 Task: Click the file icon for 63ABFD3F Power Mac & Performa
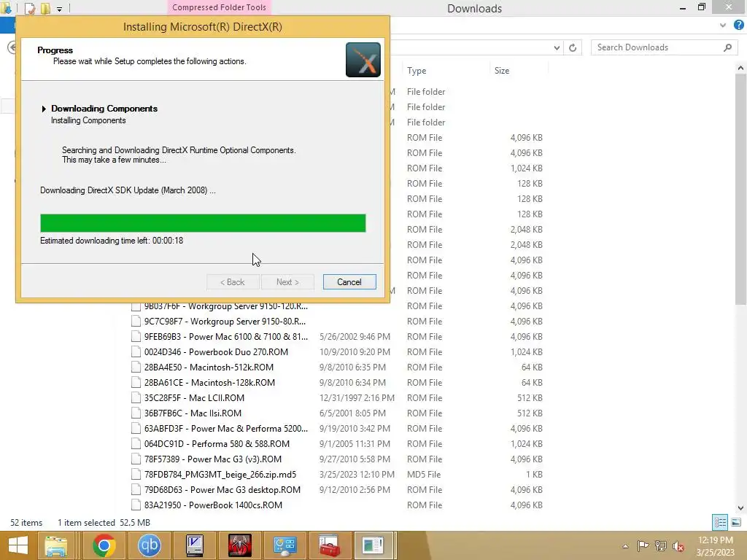pyautogui.click(x=136, y=429)
